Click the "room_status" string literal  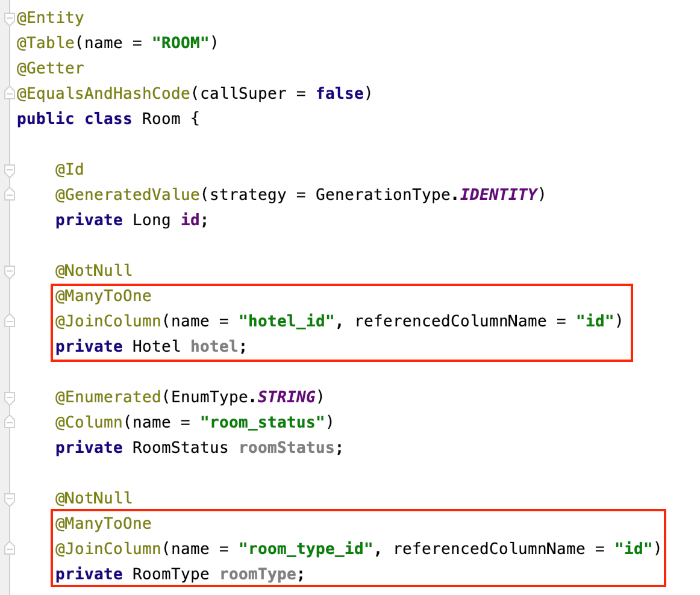pyautogui.click(x=262, y=422)
